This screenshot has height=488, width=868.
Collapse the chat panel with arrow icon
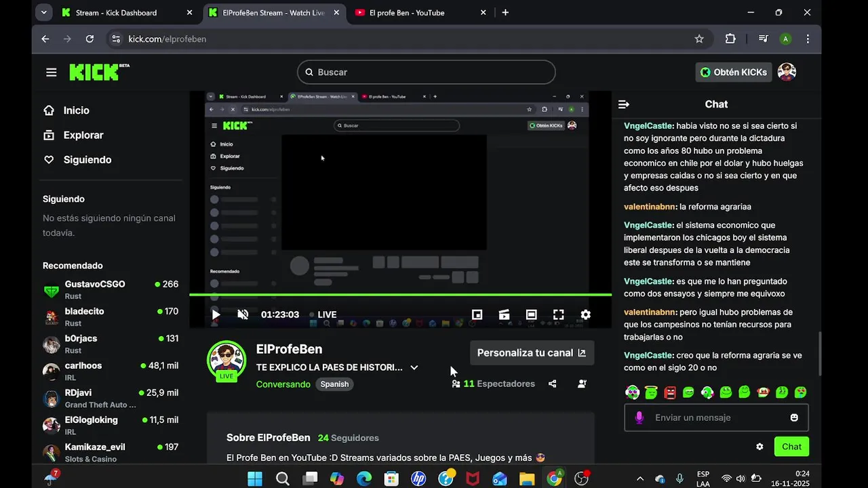(624, 104)
